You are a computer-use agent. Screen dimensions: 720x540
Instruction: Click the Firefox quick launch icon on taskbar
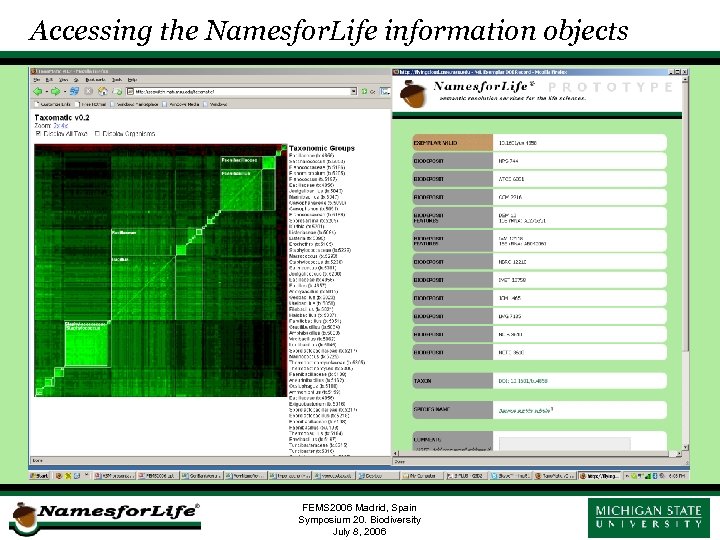click(59, 476)
